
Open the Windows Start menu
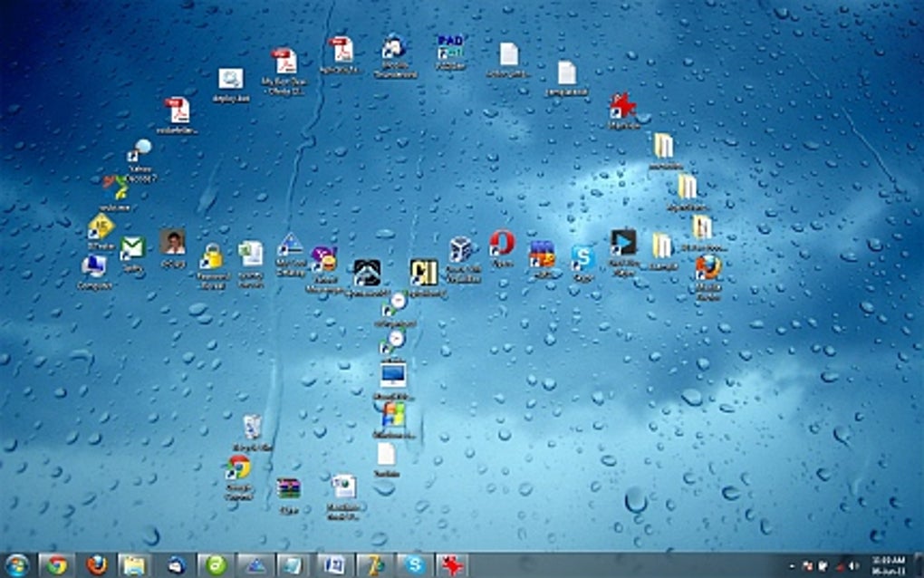click(17, 565)
